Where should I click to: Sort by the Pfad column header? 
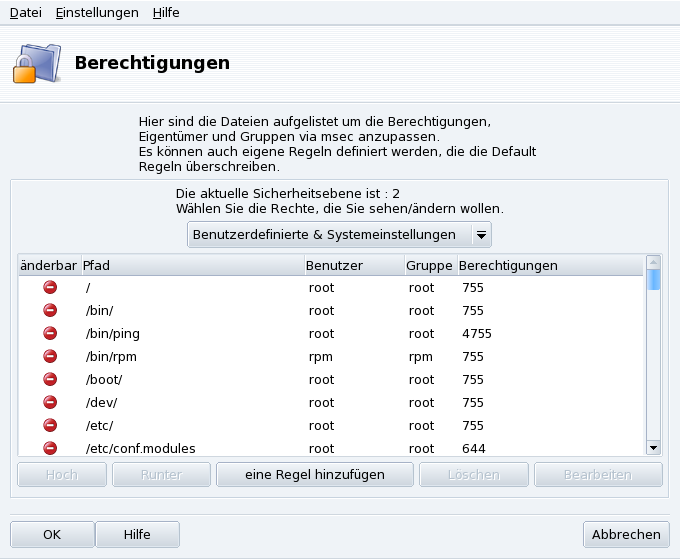[x=193, y=265]
